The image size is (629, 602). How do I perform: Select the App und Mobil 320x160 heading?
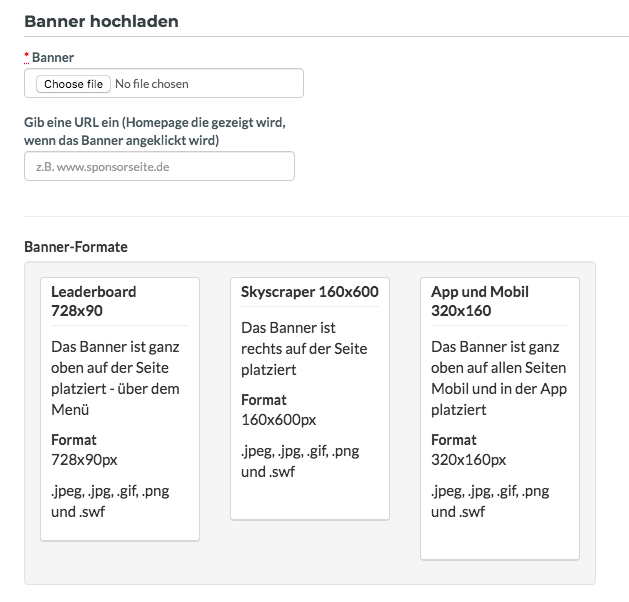click(x=480, y=301)
